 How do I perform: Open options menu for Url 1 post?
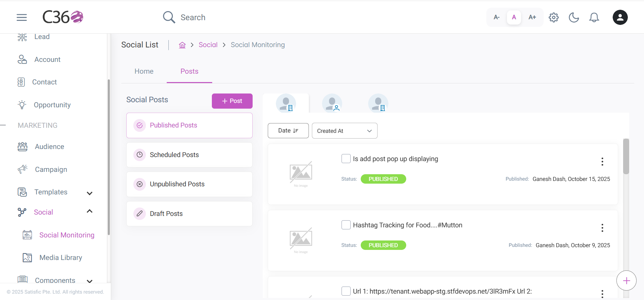[602, 294]
